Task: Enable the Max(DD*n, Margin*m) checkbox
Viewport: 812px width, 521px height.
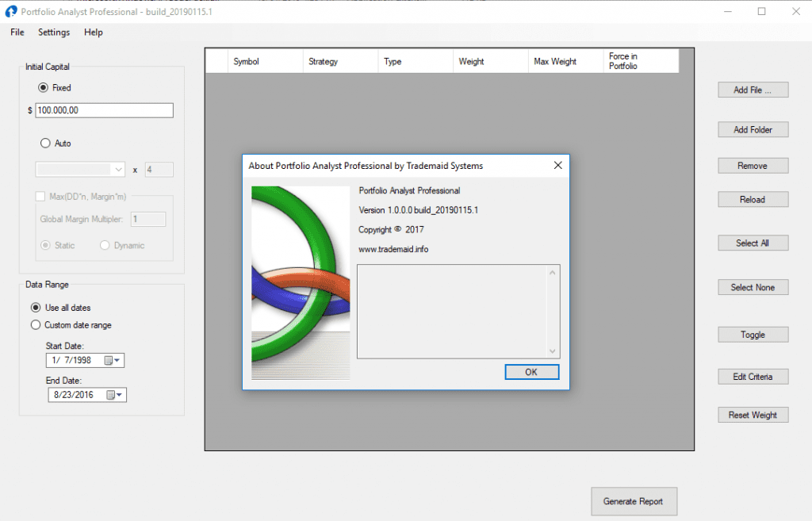Action: coord(40,197)
